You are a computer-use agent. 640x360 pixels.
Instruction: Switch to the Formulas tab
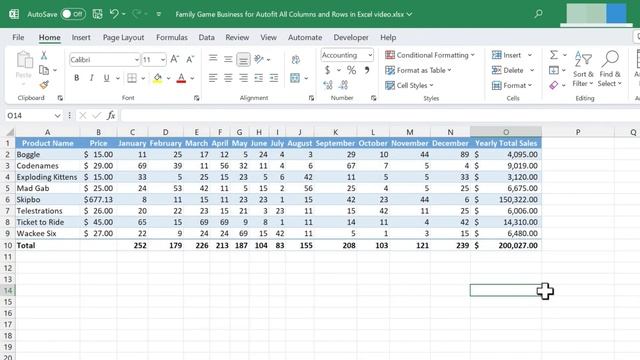coord(172,37)
